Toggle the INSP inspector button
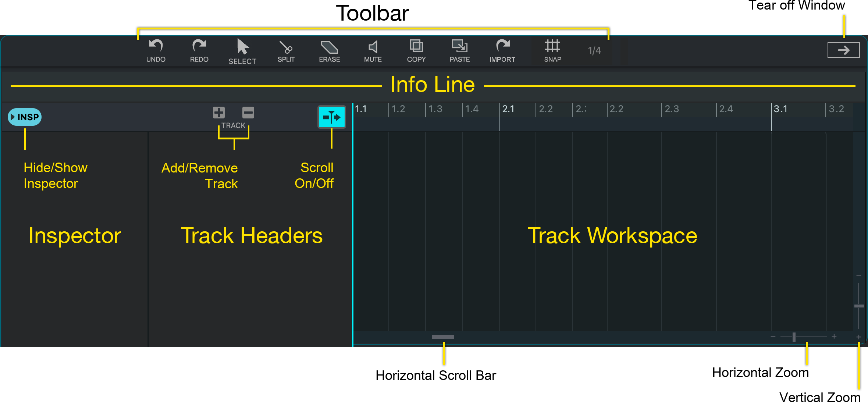This screenshot has height=402, width=868. click(x=25, y=117)
